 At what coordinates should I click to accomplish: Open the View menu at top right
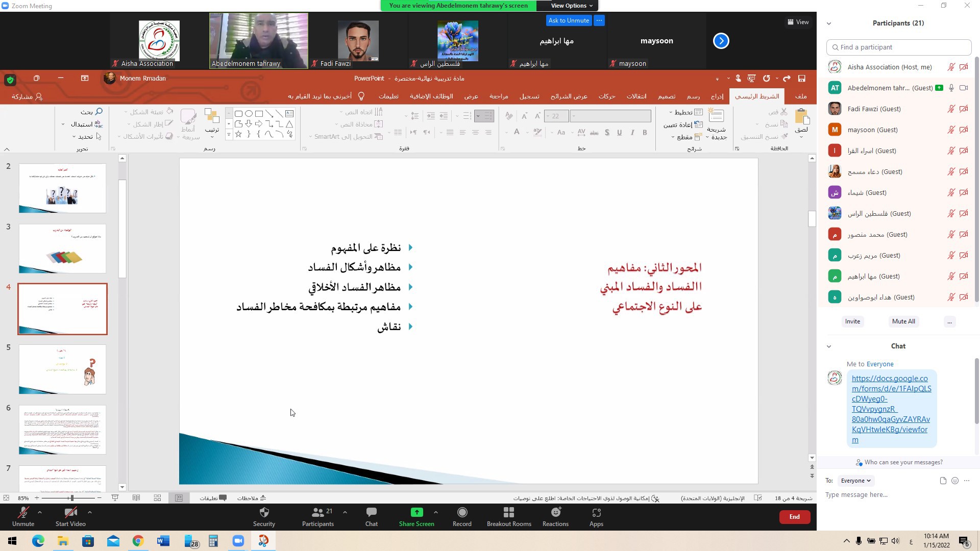point(798,22)
